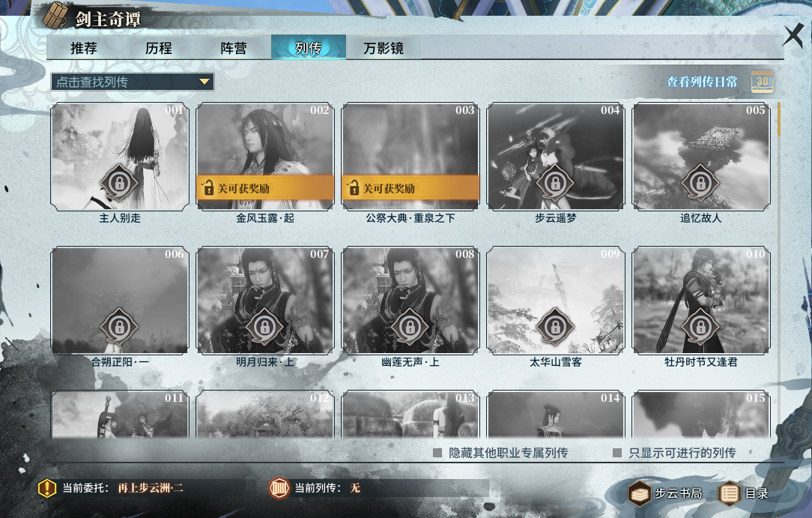Enable 隐藏其他职业专属列传 checkbox

(437, 453)
